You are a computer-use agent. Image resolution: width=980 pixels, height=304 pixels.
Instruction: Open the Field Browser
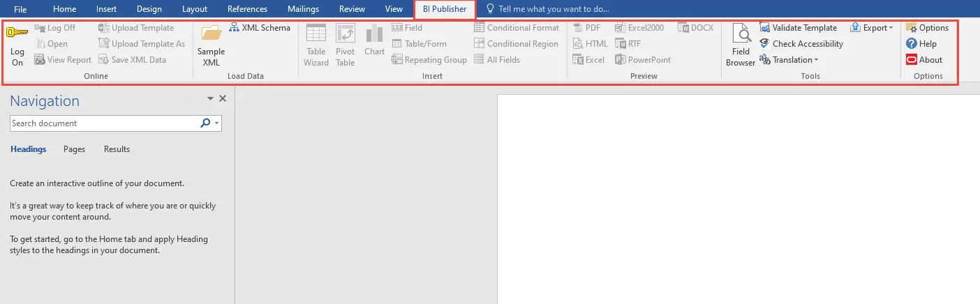click(741, 45)
